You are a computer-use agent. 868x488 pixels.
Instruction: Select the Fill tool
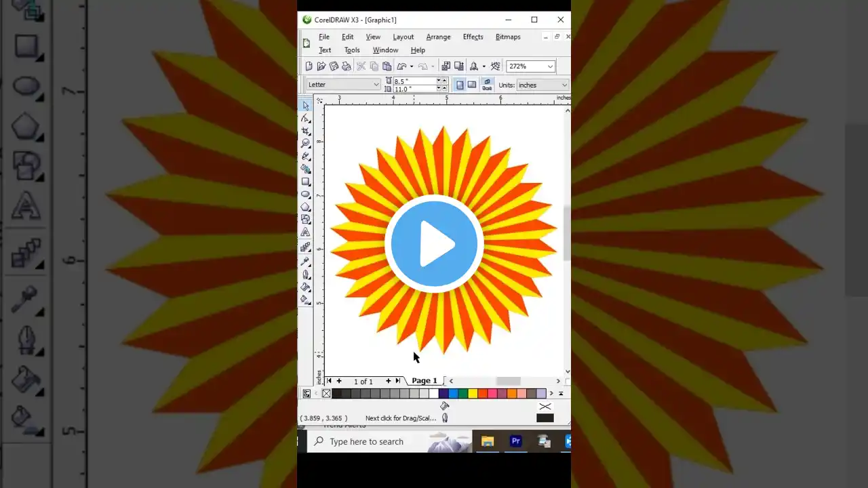point(306,287)
